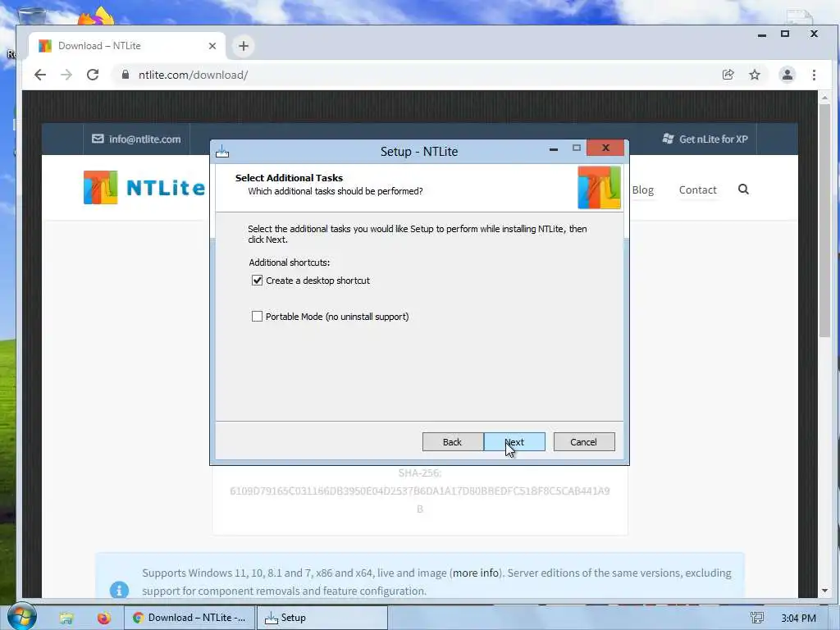Close the Download – NTLite tab

tap(212, 46)
